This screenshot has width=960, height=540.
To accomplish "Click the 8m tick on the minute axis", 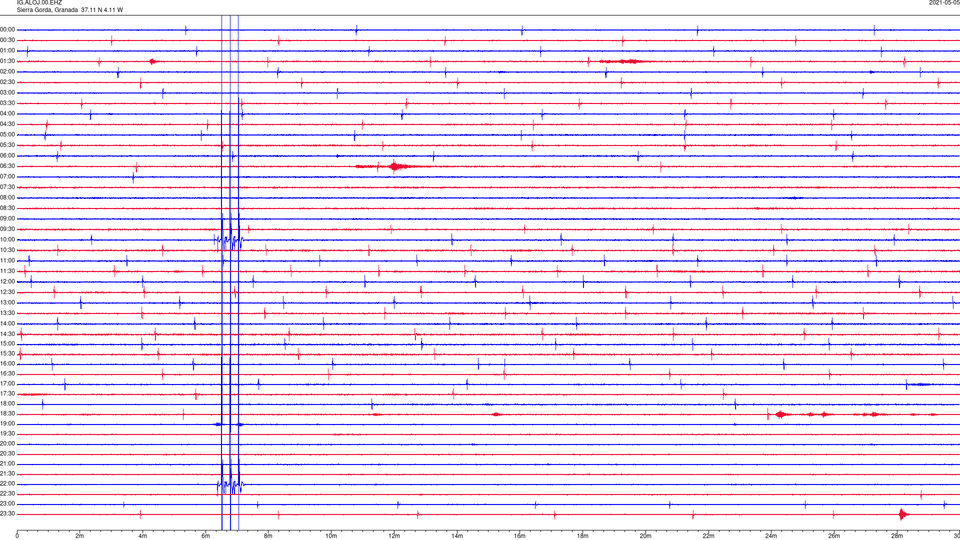I will (268, 536).
